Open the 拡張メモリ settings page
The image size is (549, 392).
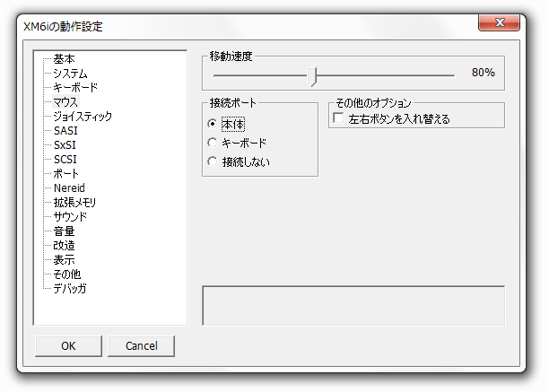point(74,203)
